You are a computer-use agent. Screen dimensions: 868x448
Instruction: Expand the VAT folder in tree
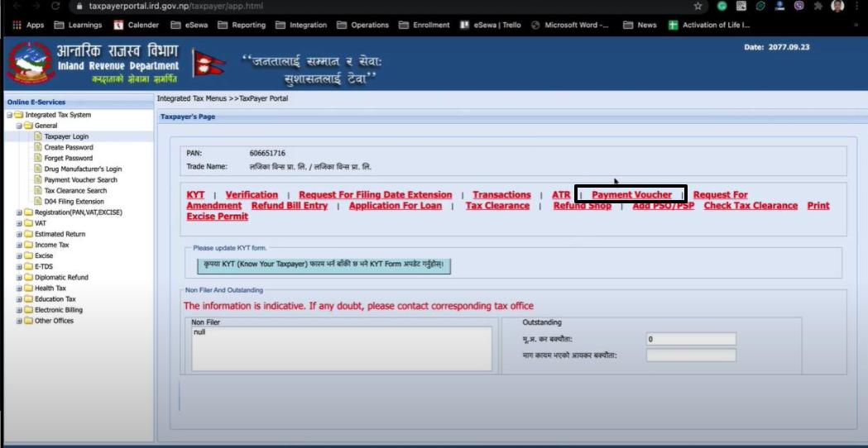click(x=19, y=223)
